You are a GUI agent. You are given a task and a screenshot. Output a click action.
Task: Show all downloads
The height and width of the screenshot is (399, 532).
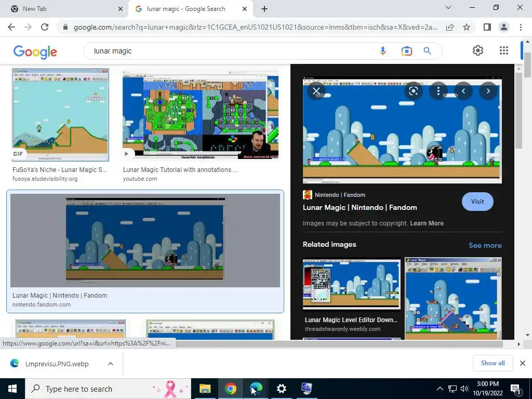point(493,363)
